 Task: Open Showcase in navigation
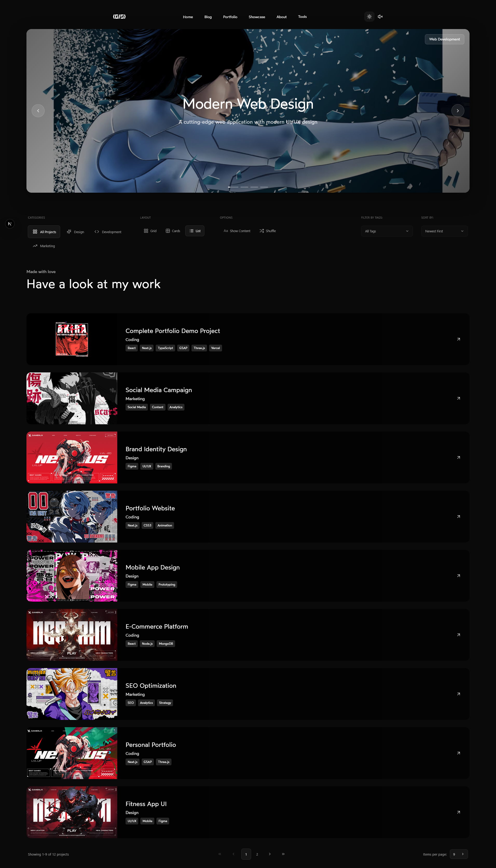[x=257, y=17]
